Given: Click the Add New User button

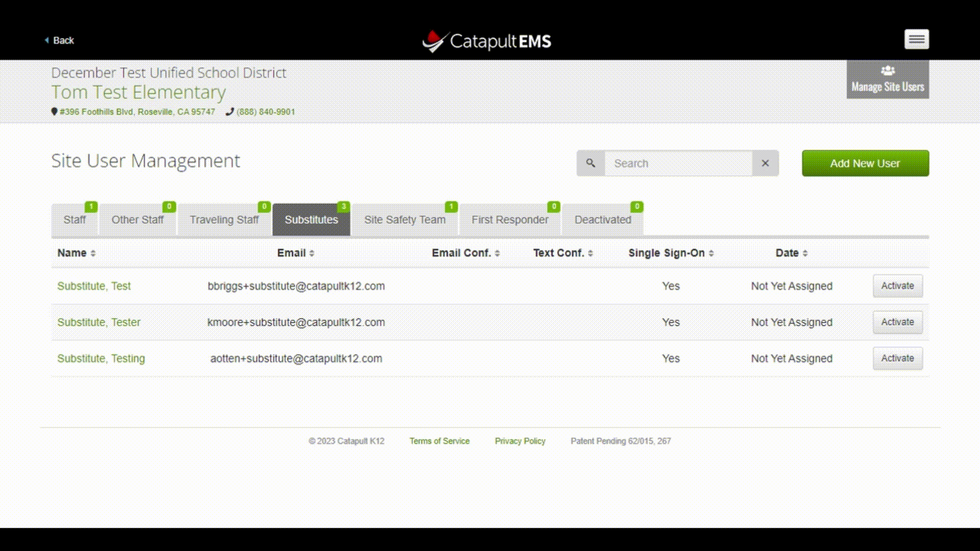Looking at the screenshot, I should 865,163.
